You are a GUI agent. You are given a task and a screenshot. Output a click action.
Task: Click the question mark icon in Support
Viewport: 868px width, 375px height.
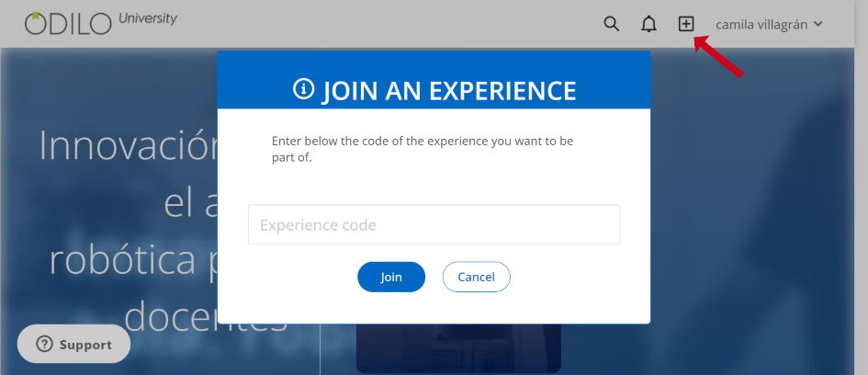point(44,344)
